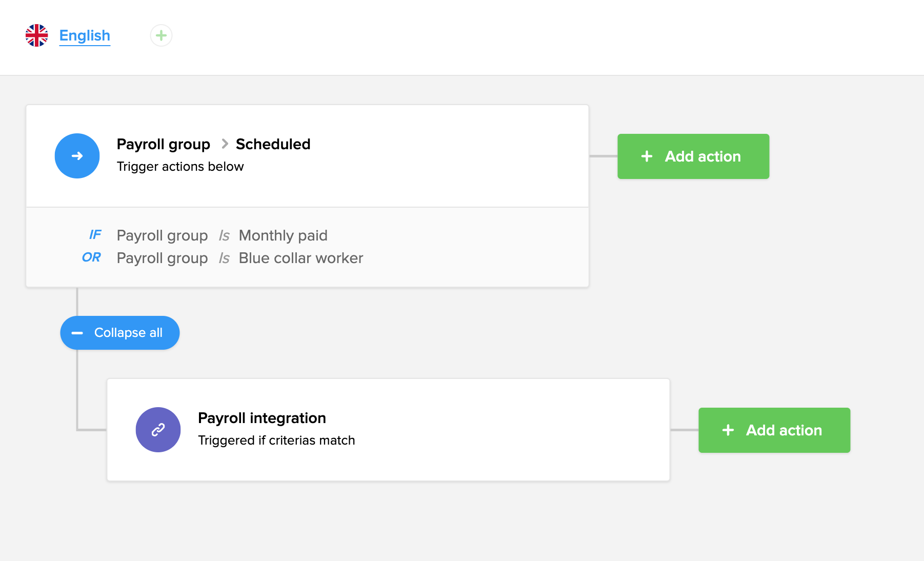This screenshot has height=561, width=924.
Task: Click the blue arrow trigger icon
Action: (77, 156)
